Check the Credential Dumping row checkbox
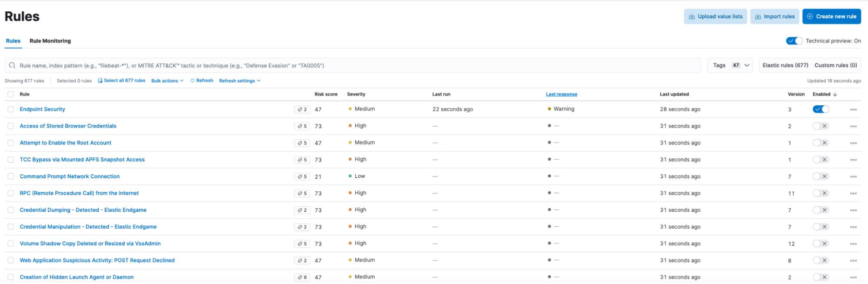The width and height of the screenshot is (868, 284). pyautogui.click(x=11, y=210)
